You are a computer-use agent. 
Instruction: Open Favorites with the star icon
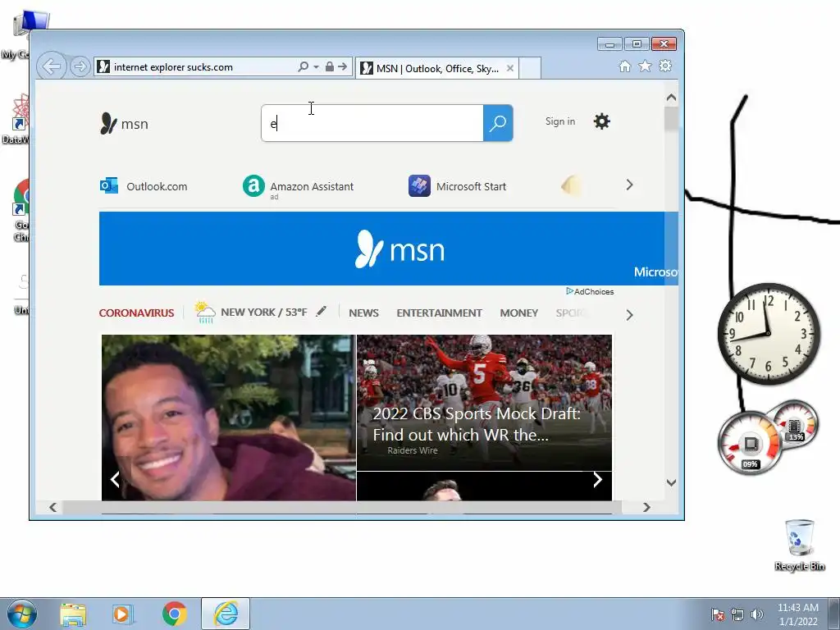(x=645, y=66)
